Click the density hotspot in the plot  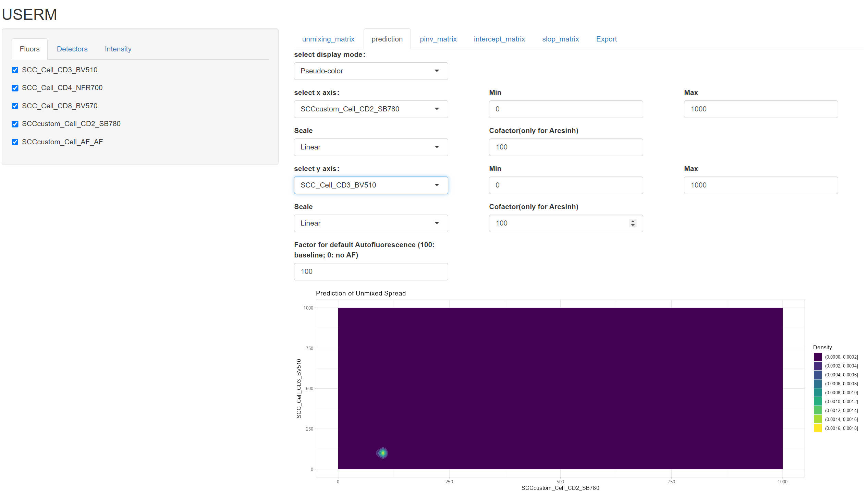[x=382, y=453]
